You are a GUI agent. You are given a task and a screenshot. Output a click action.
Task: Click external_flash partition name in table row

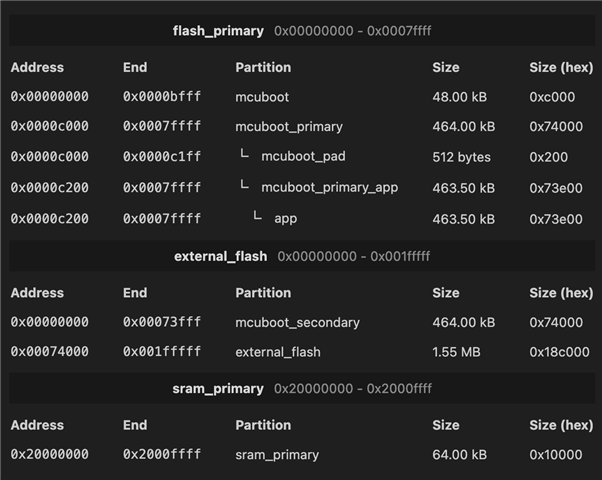[278, 352]
